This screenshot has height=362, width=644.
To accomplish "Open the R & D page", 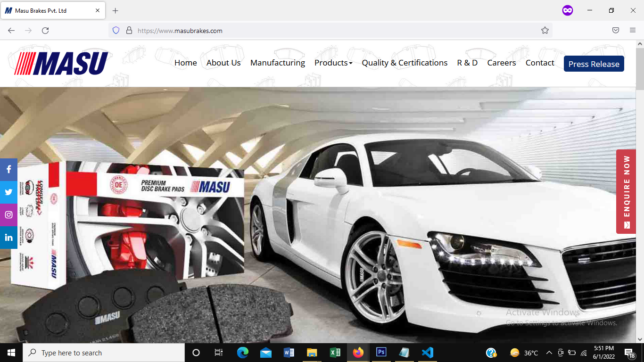I will pos(467,63).
